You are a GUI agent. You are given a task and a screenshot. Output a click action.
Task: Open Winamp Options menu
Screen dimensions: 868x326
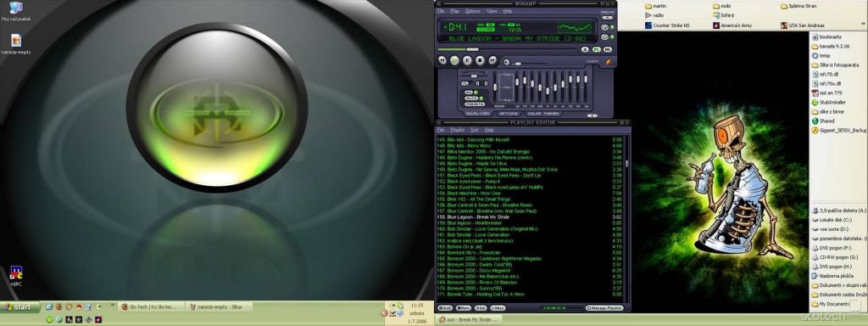(473, 11)
